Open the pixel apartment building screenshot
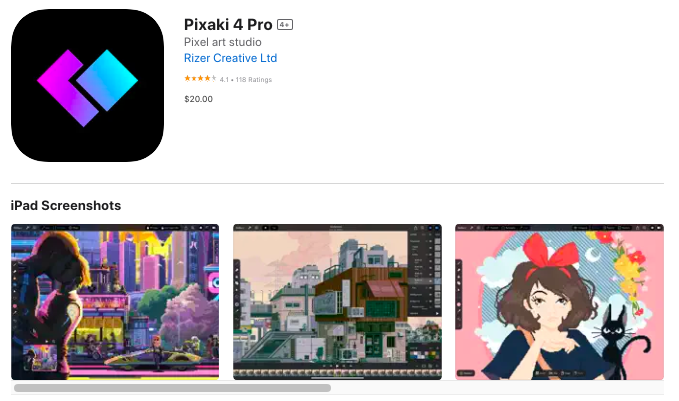 [x=337, y=302]
